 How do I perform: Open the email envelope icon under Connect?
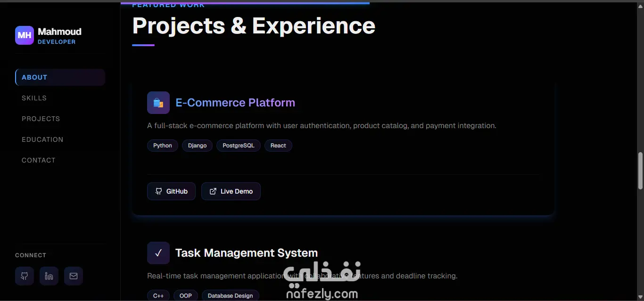(x=74, y=276)
